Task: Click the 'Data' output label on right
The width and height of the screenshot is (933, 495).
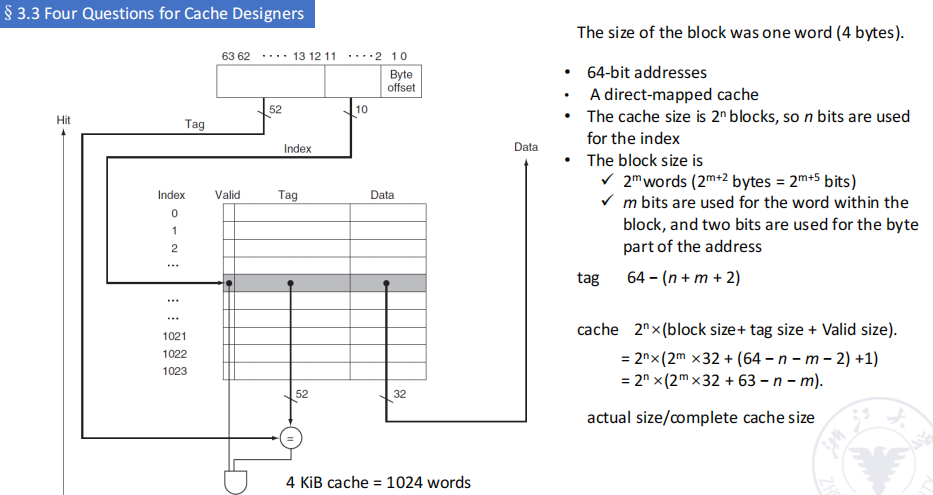Action: click(526, 147)
